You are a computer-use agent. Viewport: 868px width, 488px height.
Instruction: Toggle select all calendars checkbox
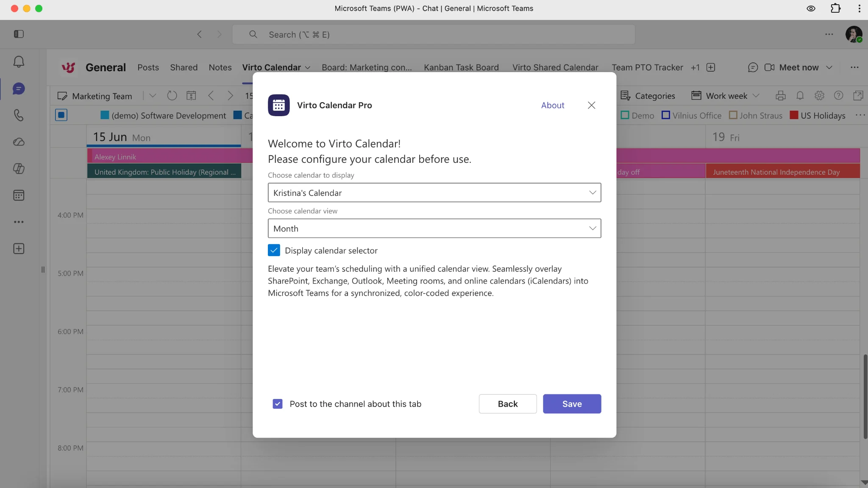pyautogui.click(x=61, y=115)
